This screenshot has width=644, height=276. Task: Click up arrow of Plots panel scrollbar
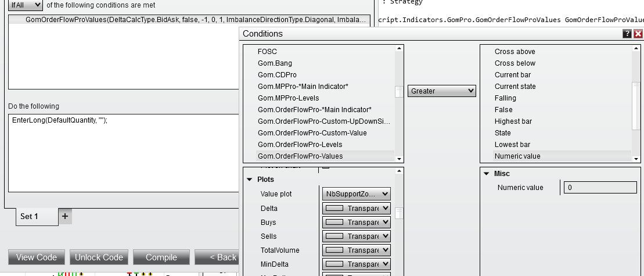[399, 171]
